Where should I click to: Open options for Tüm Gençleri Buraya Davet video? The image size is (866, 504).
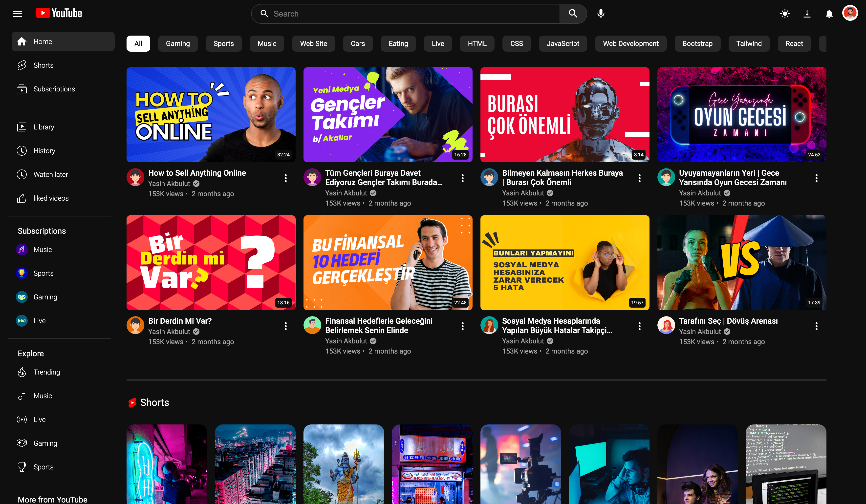coord(463,178)
